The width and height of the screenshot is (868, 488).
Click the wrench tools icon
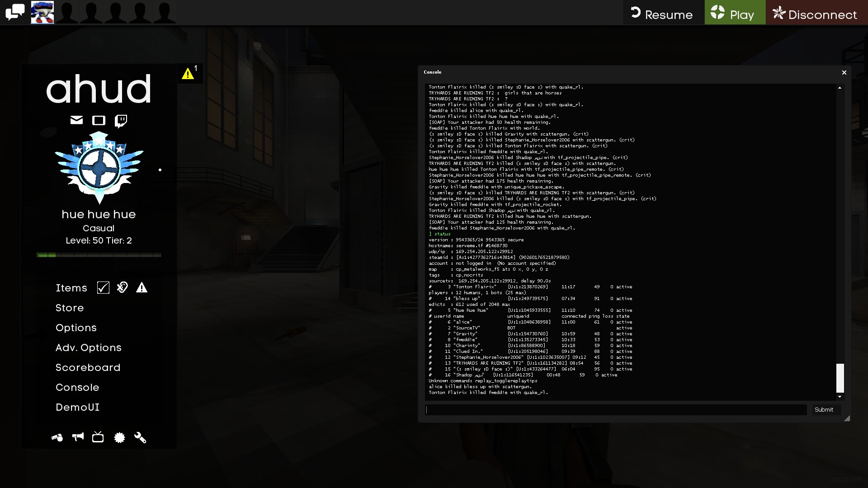(x=140, y=437)
